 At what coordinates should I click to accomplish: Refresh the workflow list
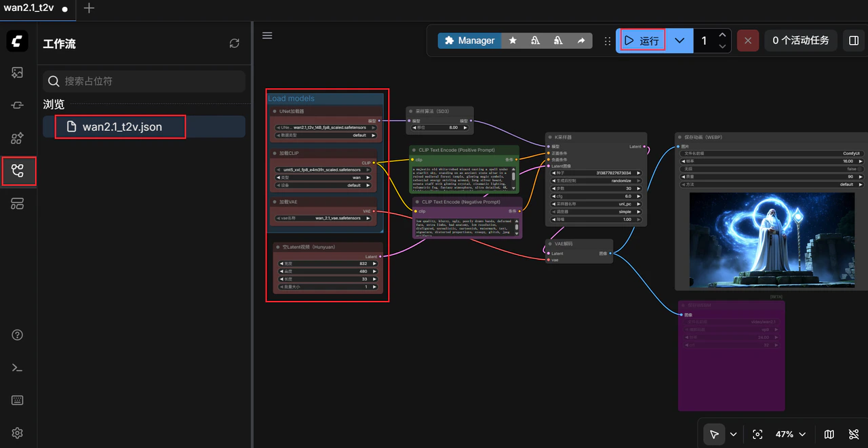[x=235, y=43]
